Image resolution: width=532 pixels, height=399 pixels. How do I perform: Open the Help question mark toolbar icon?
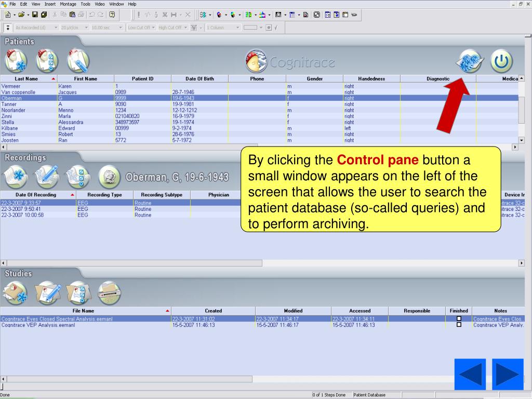(112, 15)
